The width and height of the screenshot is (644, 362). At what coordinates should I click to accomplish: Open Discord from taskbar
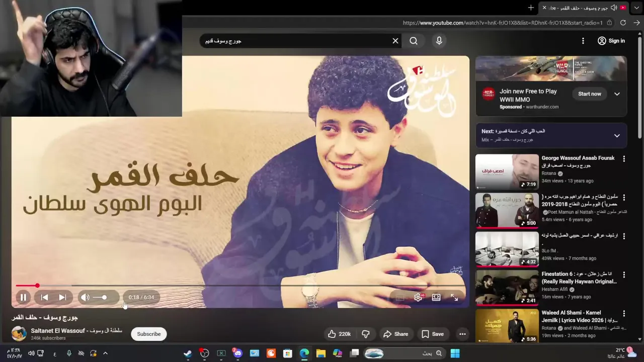pyautogui.click(x=237, y=353)
